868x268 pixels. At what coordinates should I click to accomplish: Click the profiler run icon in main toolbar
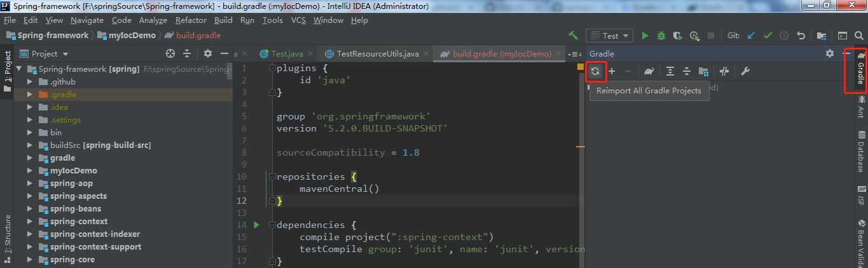point(694,36)
